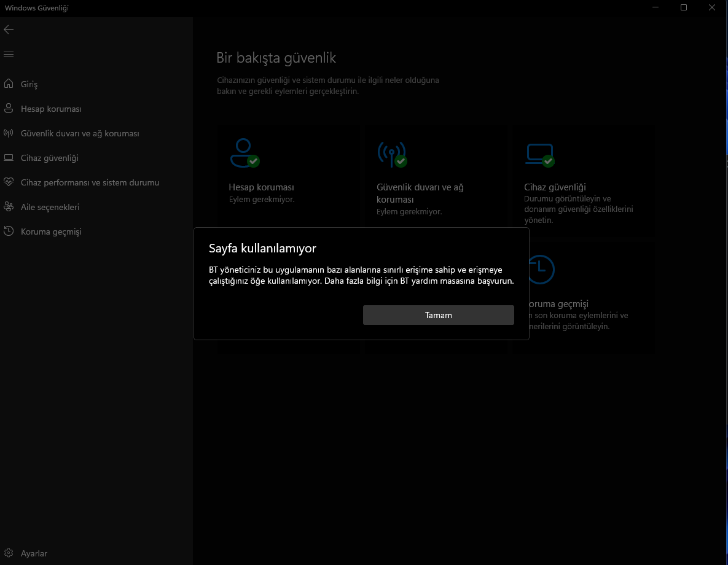Viewport: 728px width, 565px height.
Task: Click the Ayarlar gear icon
Action: pos(9,553)
